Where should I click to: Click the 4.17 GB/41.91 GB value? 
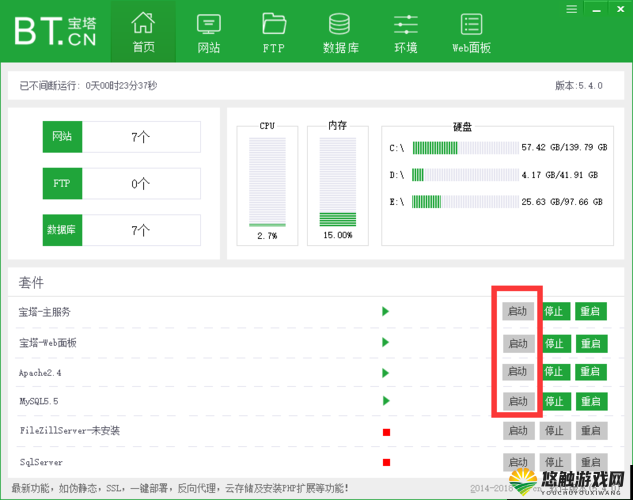(560, 175)
